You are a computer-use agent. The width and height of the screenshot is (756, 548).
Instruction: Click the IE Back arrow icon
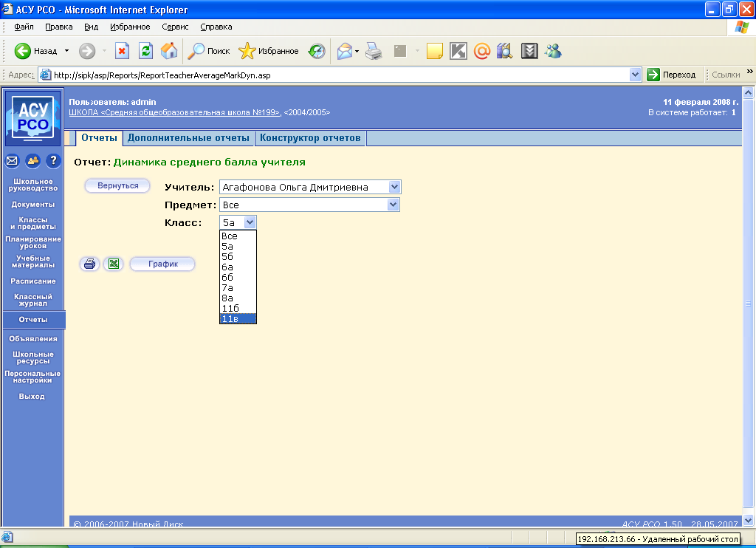coord(22,51)
